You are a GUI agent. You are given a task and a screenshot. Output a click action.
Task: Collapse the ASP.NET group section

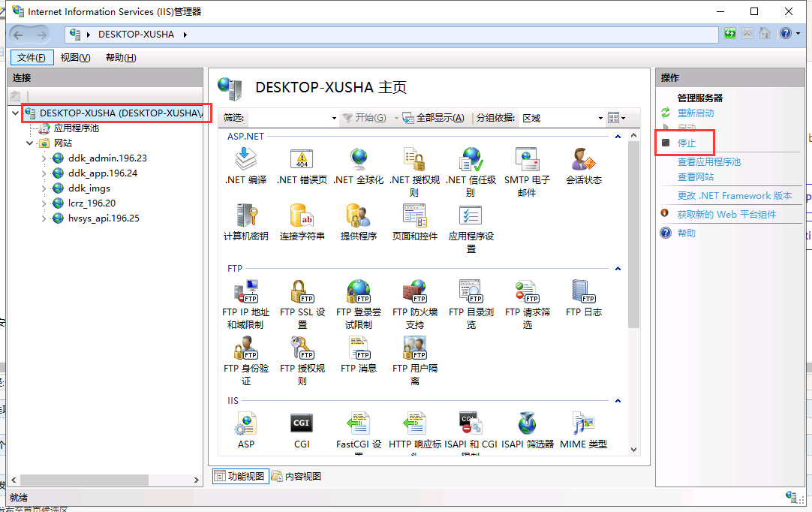click(x=618, y=137)
